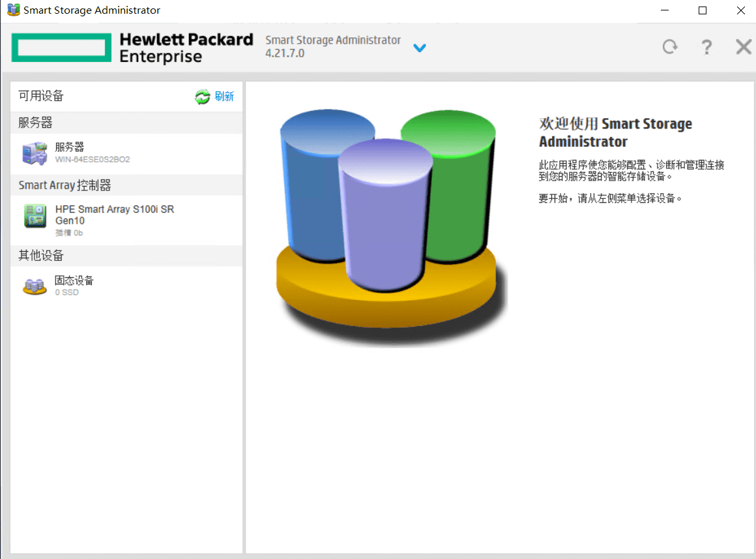Select HPE Smart Array S100i SR Gen10
Viewport: 756px width, 559px height.
coord(114,215)
